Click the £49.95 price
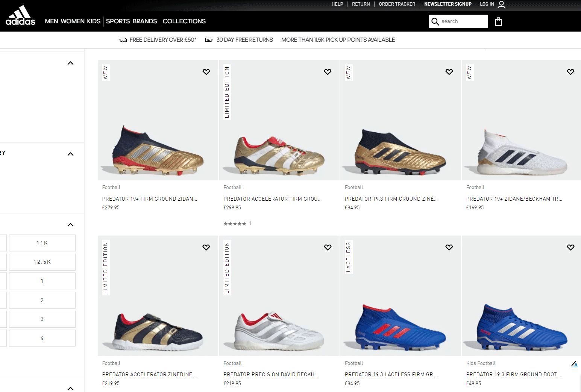581x392 pixels. click(x=474, y=383)
